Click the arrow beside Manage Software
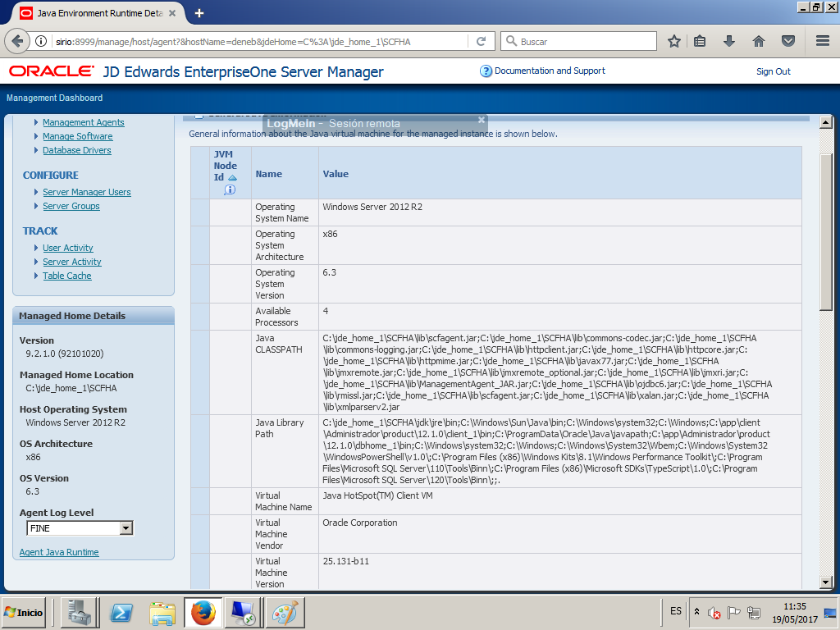840x630 pixels. click(36, 136)
